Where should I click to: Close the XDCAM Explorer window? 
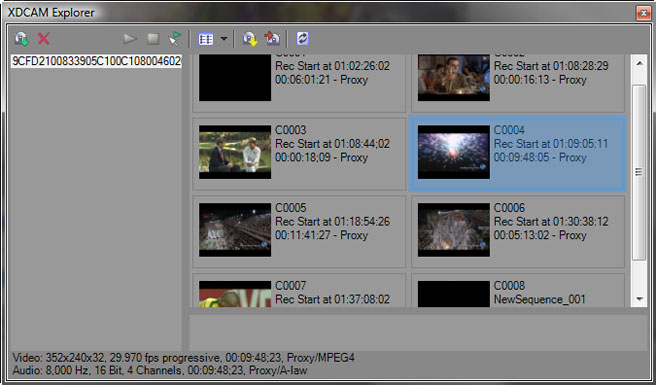643,13
